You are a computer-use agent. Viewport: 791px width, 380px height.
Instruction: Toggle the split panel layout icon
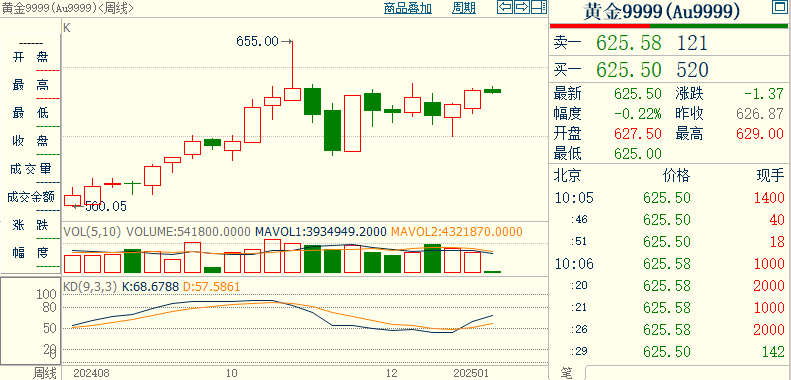tap(538, 7)
